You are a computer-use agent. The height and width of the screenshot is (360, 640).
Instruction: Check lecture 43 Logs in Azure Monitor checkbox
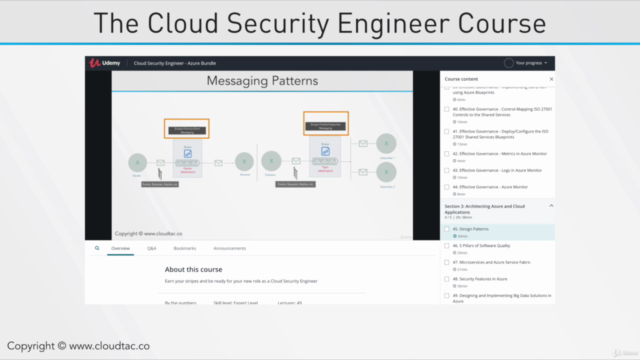(447, 171)
